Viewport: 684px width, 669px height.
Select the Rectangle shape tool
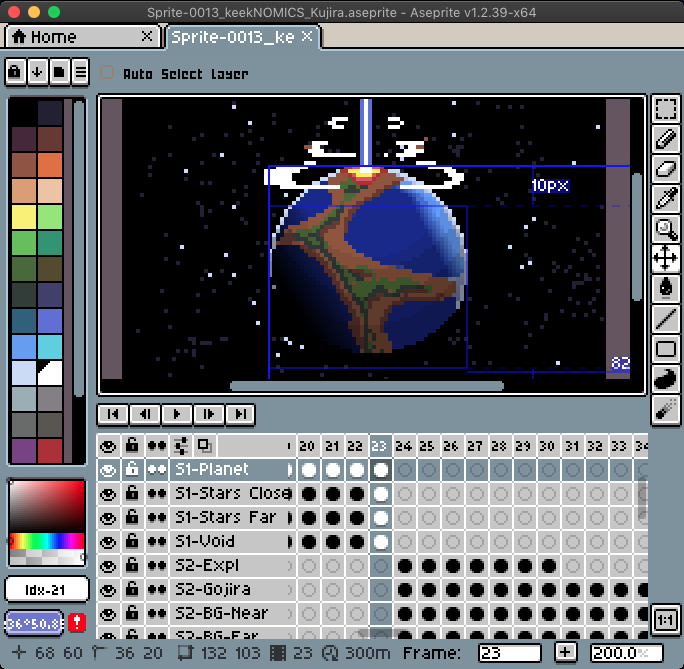click(665, 348)
